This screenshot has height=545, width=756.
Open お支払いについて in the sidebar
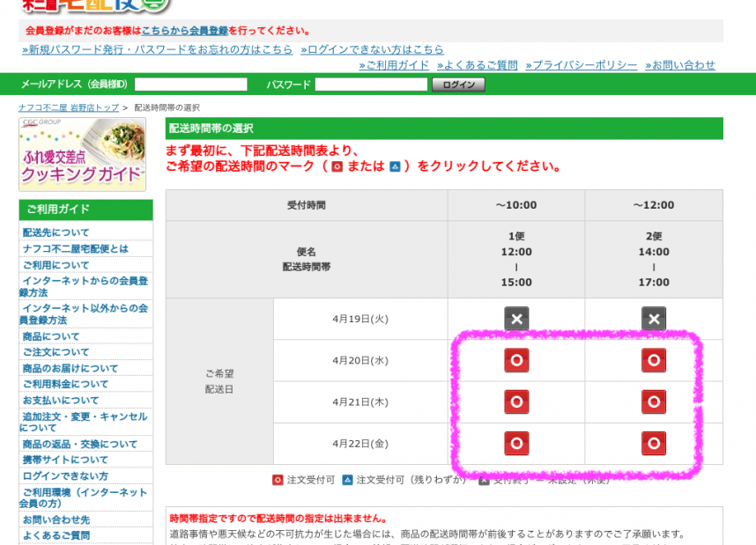coord(61,400)
